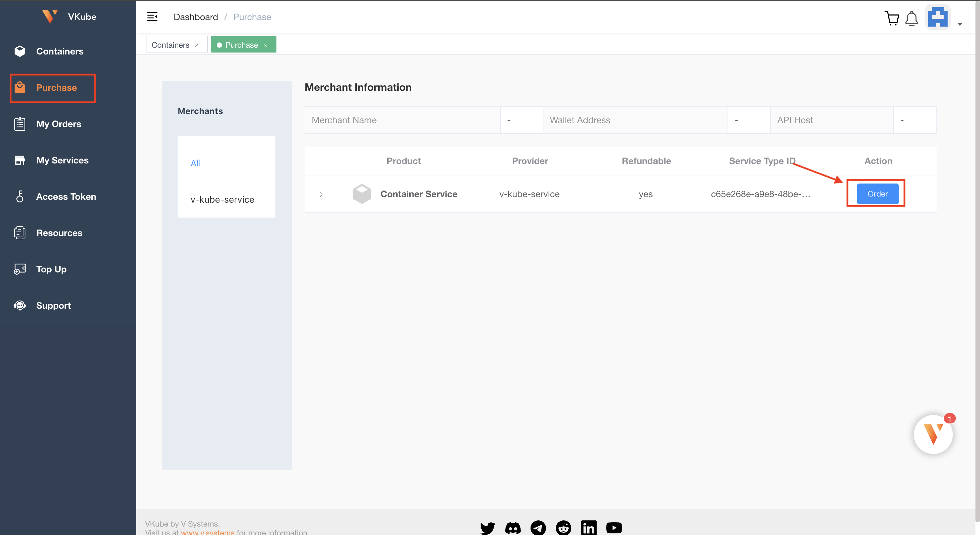Click the Refundable column header
The width and height of the screenshot is (980, 535).
646,161
